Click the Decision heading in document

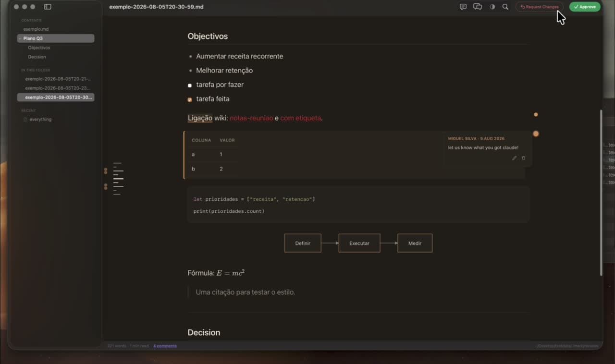pyautogui.click(x=204, y=332)
